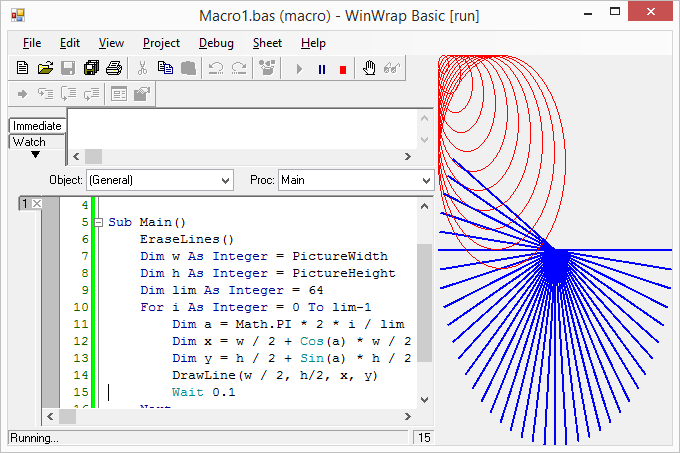Click right arrow of Immediate pane horizontal scrollbar
Viewport: 680px width, 453px height.
pyautogui.click(x=407, y=157)
